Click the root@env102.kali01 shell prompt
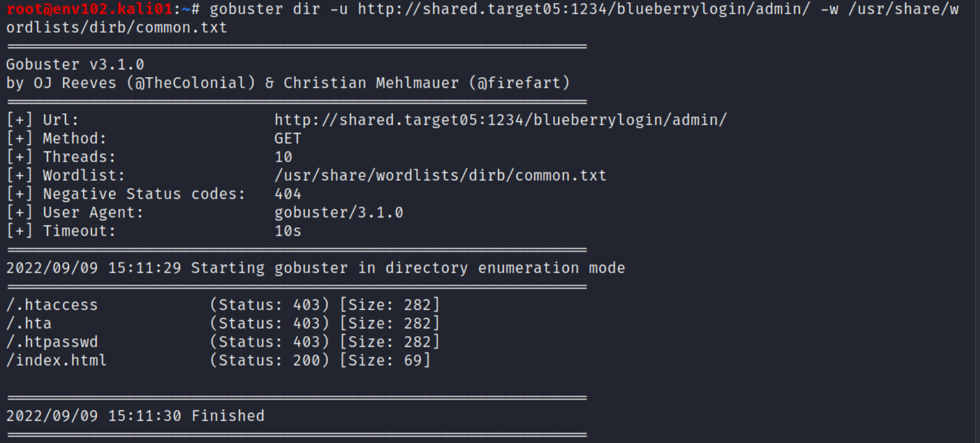 tap(89, 9)
